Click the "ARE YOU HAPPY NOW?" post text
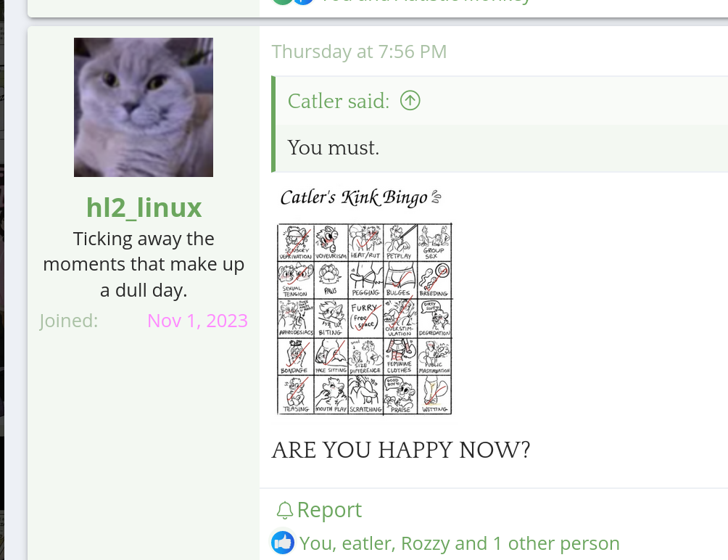728x560 pixels. pos(401,450)
